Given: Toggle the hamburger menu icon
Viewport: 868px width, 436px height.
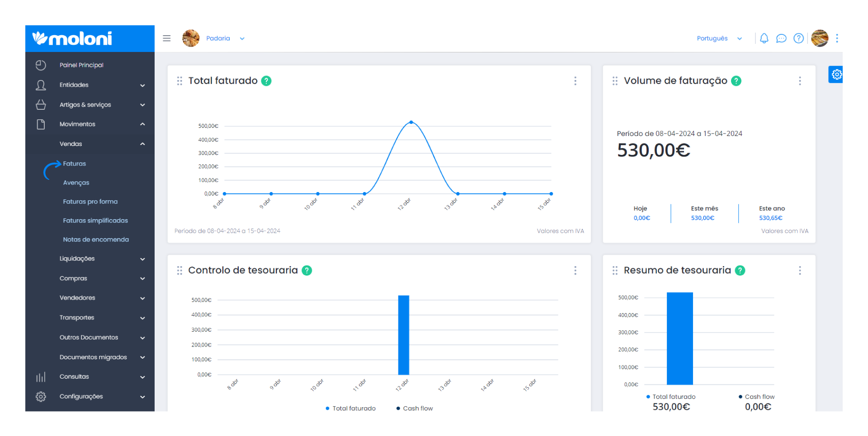Looking at the screenshot, I should 167,38.
